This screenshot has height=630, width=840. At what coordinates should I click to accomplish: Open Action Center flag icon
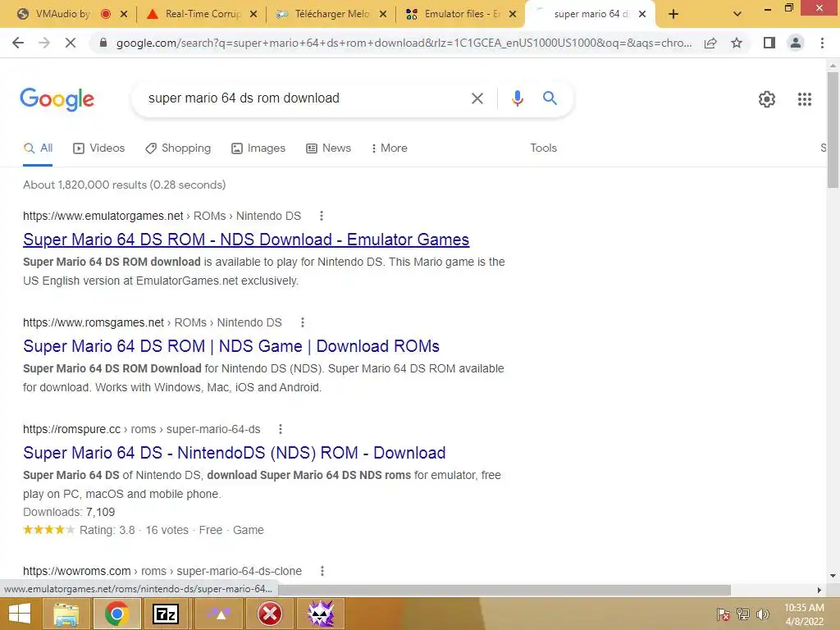tap(724, 614)
